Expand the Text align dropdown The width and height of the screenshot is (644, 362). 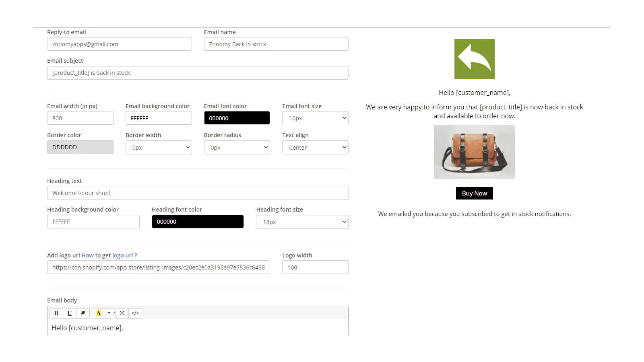click(315, 148)
